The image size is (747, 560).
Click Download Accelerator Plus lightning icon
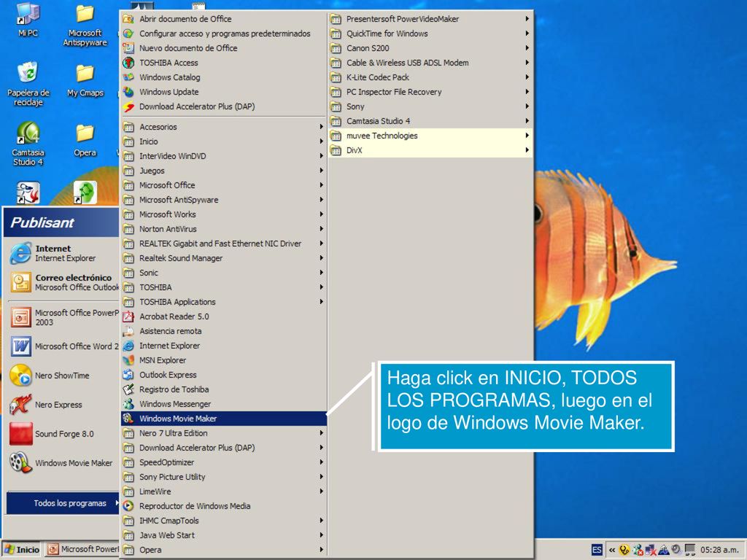tap(128, 106)
